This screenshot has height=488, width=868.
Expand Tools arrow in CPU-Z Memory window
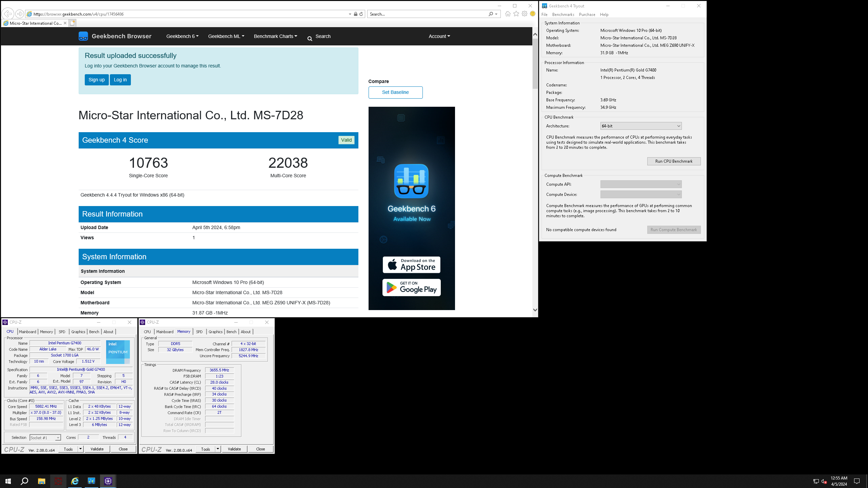pyautogui.click(x=218, y=449)
